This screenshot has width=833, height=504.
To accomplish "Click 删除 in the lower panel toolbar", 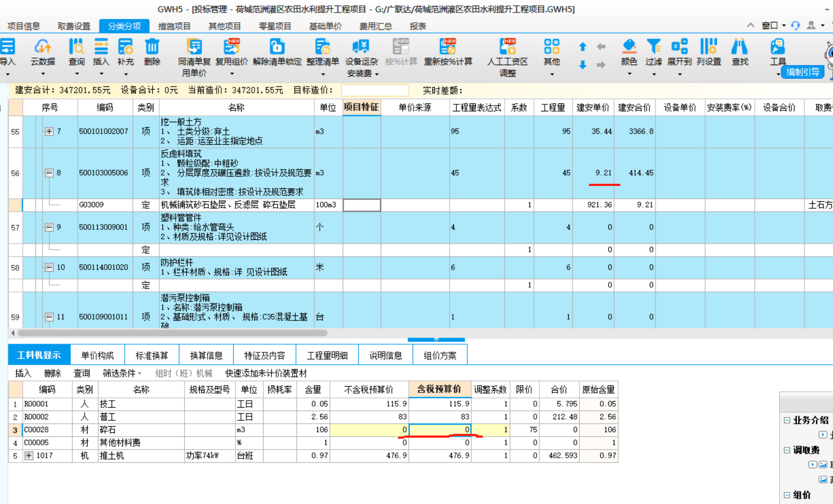I will [x=52, y=373].
